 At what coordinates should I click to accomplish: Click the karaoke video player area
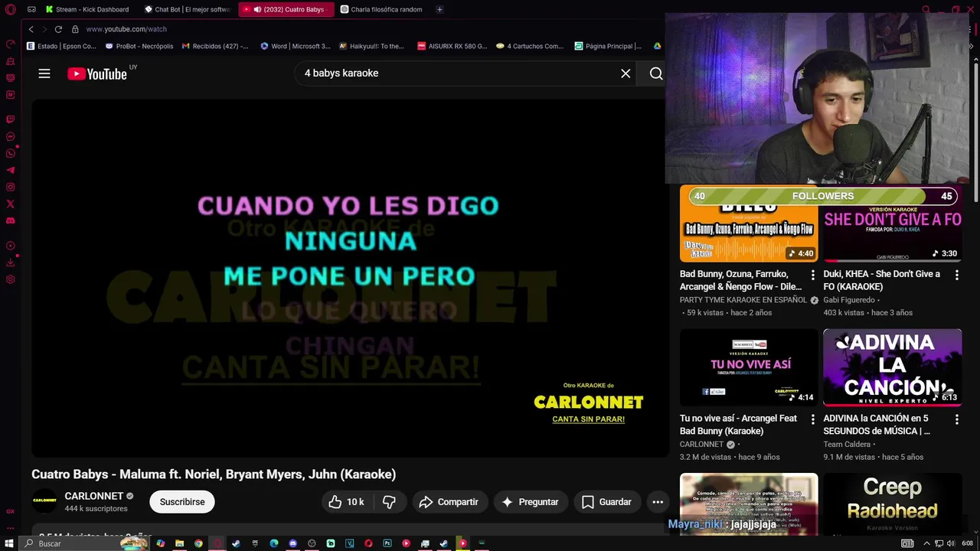(350, 278)
